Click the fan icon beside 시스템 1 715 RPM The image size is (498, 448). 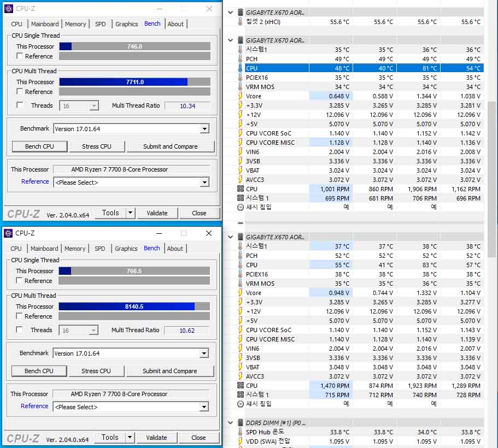[x=241, y=394]
